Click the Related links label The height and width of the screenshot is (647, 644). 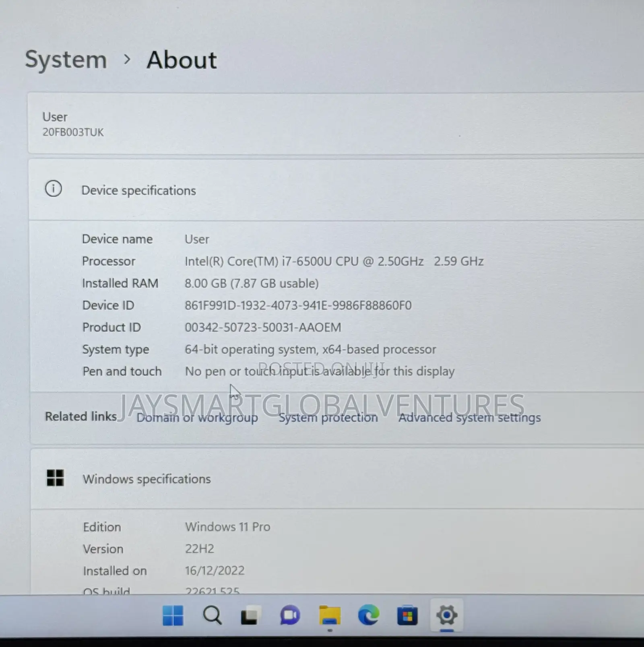point(81,416)
